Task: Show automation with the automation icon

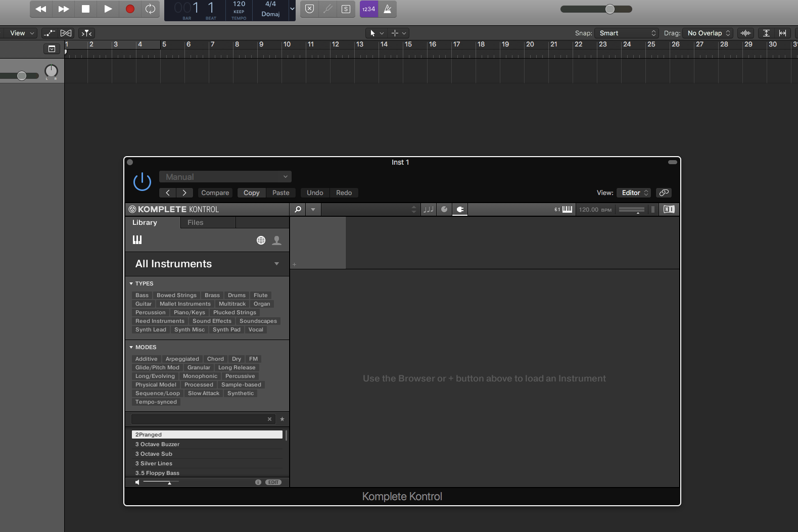Action: click(50, 33)
